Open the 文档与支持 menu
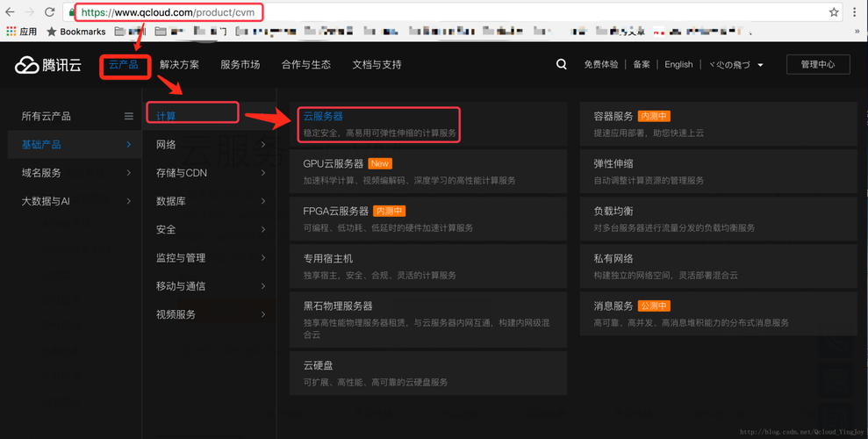This screenshot has width=868, height=439. 377,65
